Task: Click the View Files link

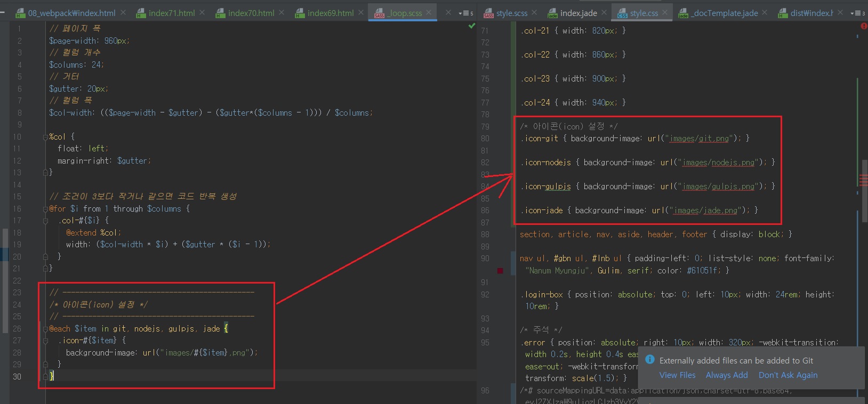Action: (677, 375)
